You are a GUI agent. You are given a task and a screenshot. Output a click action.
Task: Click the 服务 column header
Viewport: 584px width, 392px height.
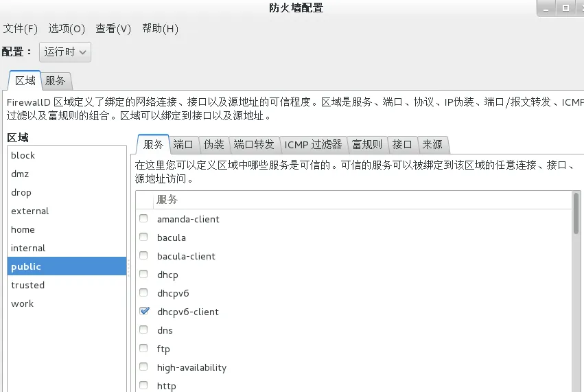[x=362, y=200]
